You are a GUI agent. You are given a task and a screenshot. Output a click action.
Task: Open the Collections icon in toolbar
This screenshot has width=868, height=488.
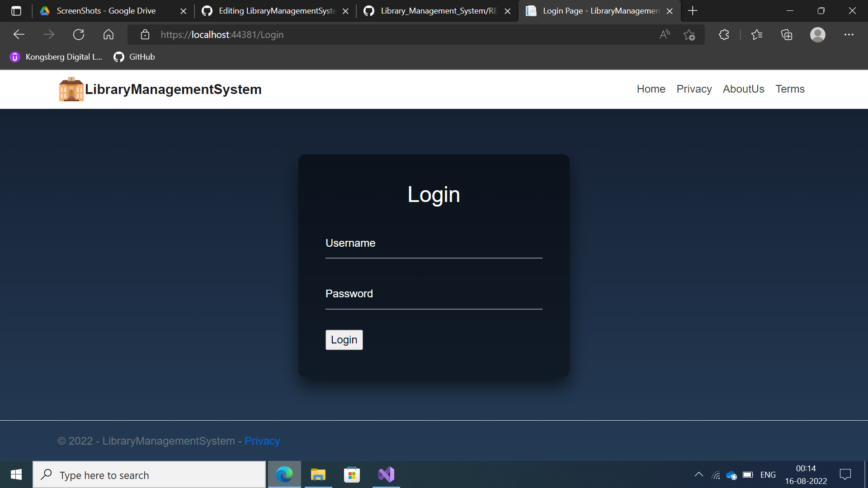(787, 35)
